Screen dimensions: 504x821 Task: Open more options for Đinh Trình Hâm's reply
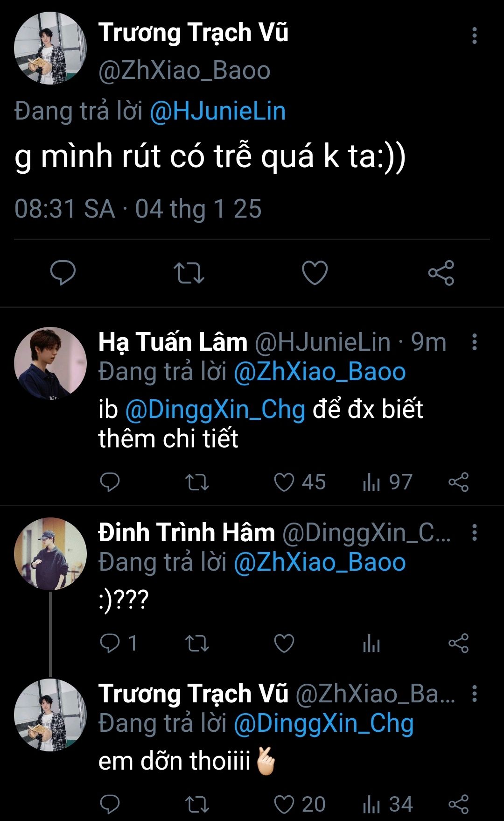point(474,532)
